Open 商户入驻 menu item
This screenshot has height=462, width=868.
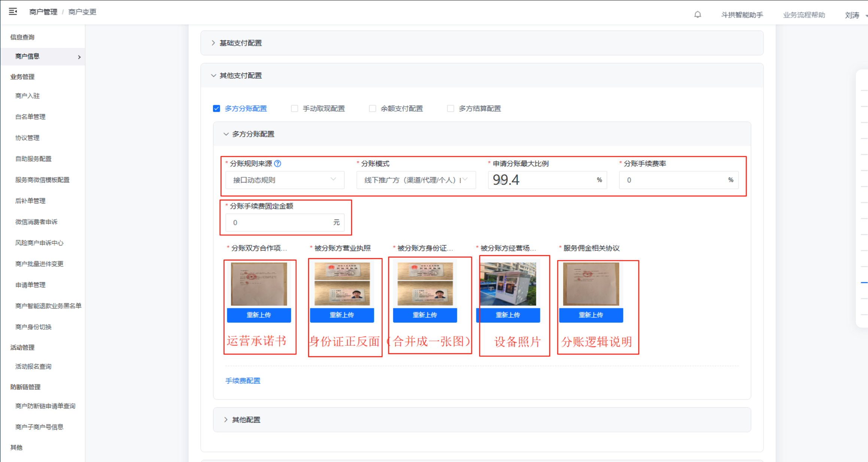[x=27, y=96]
